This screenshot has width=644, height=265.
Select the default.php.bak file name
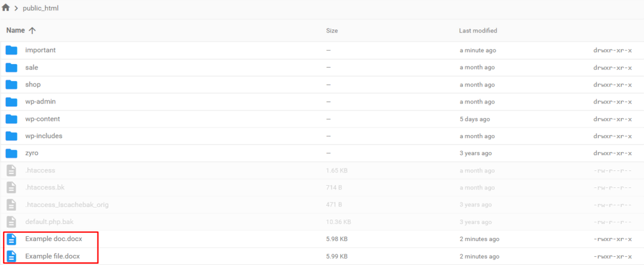48,222
